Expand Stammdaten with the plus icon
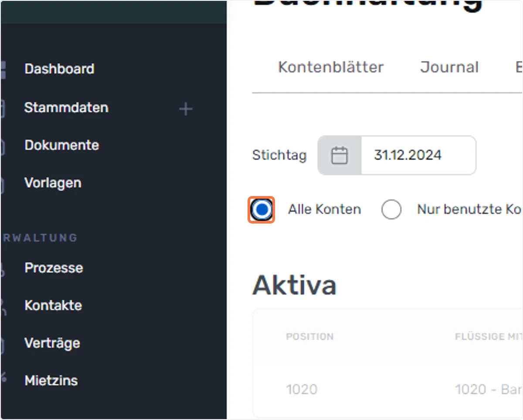Viewport: 523px width, 420px height. tap(186, 109)
